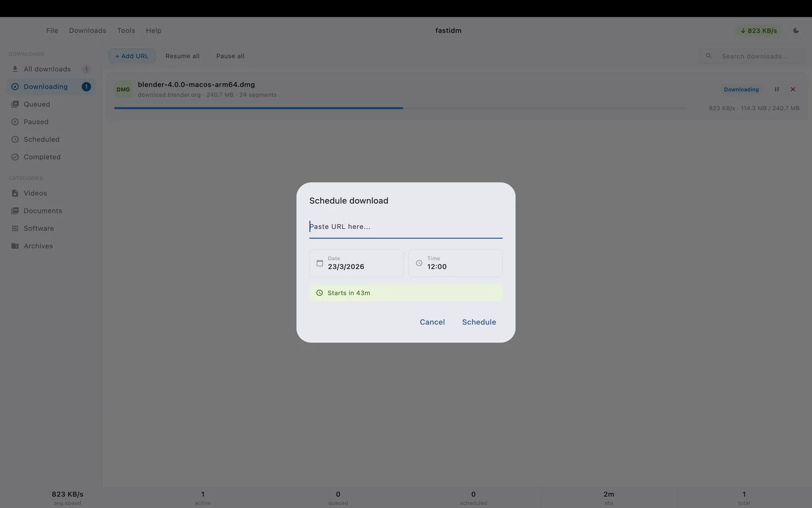This screenshot has width=812, height=508.
Task: Click the queued count in status bar
Action: (338, 498)
